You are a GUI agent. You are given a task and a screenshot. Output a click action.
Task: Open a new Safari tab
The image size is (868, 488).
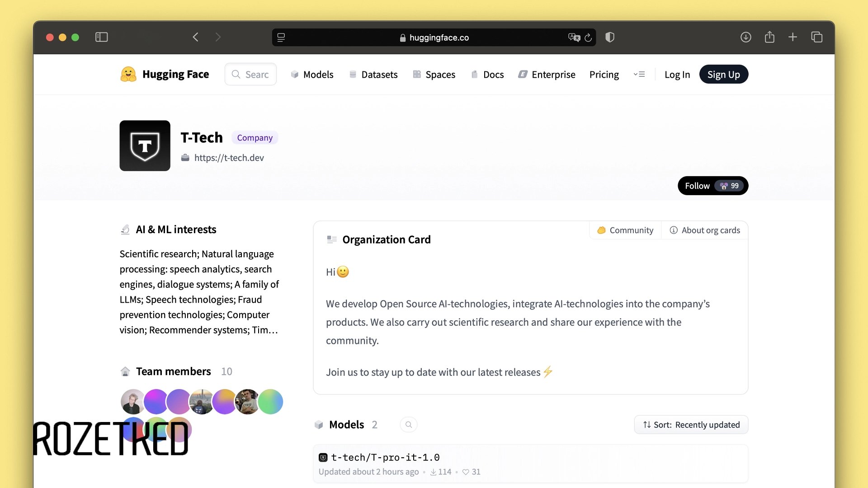click(793, 37)
